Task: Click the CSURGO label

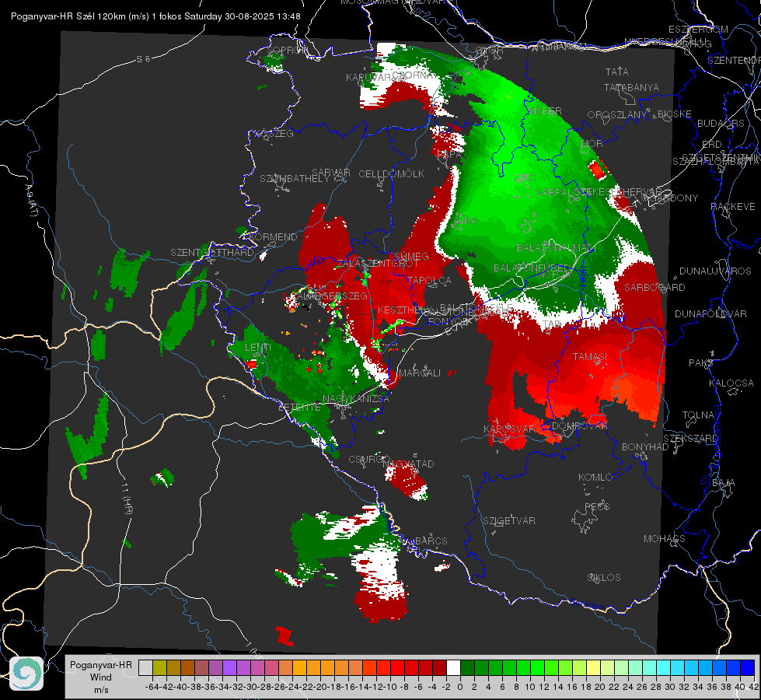Action: point(369,459)
